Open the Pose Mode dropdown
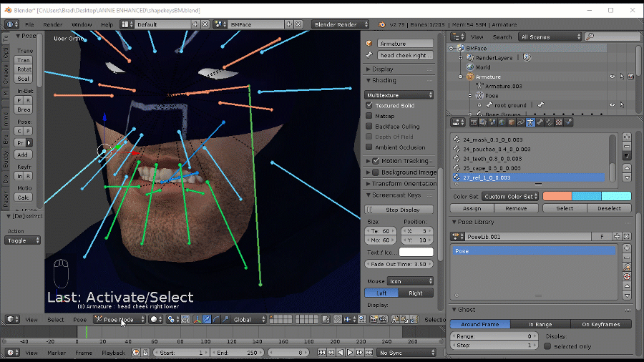This screenshot has height=362, width=644. point(119,320)
